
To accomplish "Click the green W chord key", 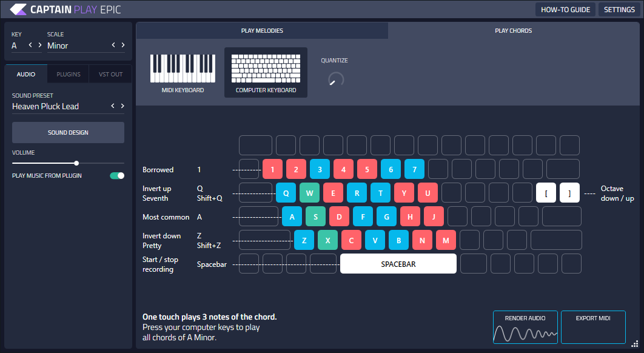I will tap(309, 193).
